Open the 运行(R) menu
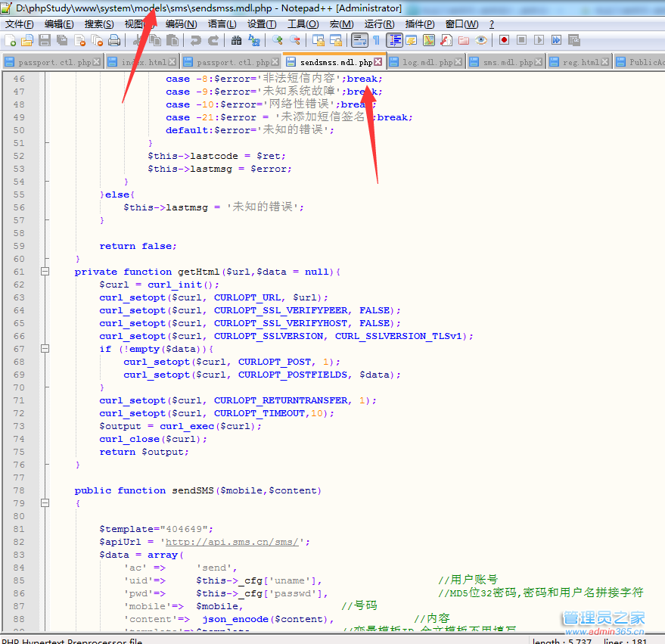Screen dimensions: 665x644 [379, 24]
